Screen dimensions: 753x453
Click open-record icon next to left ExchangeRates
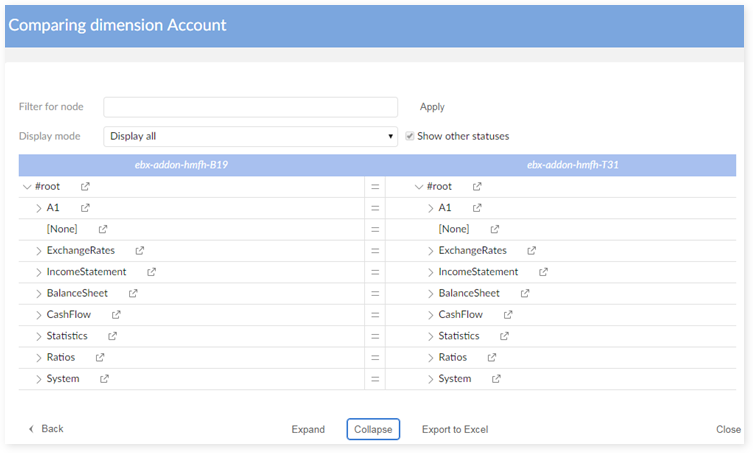(x=140, y=250)
